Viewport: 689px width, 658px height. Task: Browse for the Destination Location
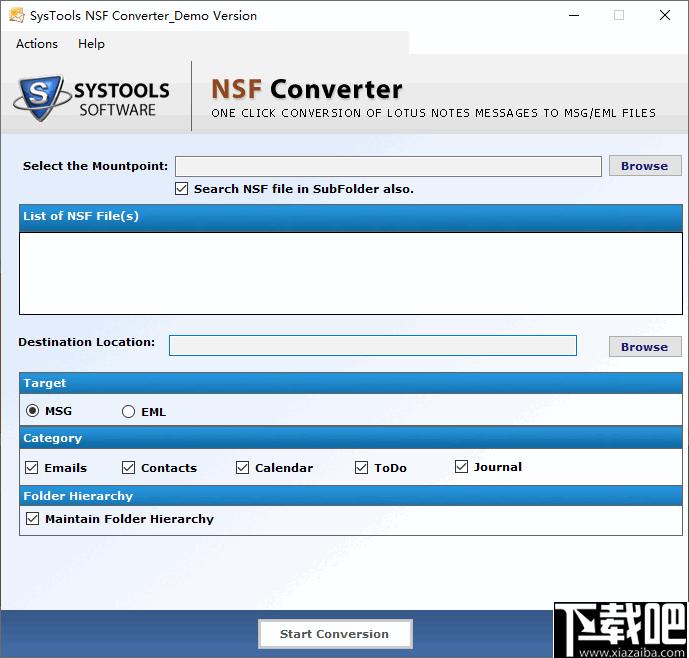[645, 347]
